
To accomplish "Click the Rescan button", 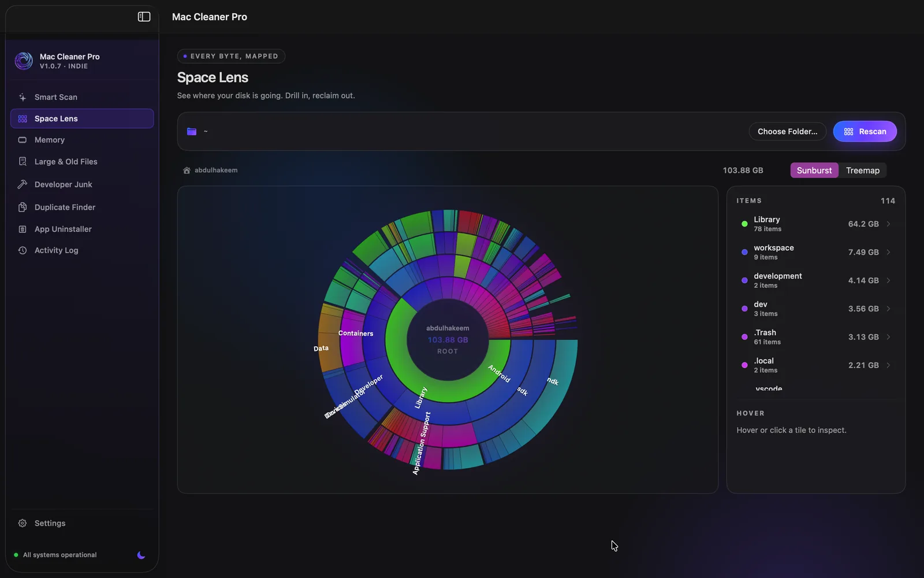I will point(865,131).
